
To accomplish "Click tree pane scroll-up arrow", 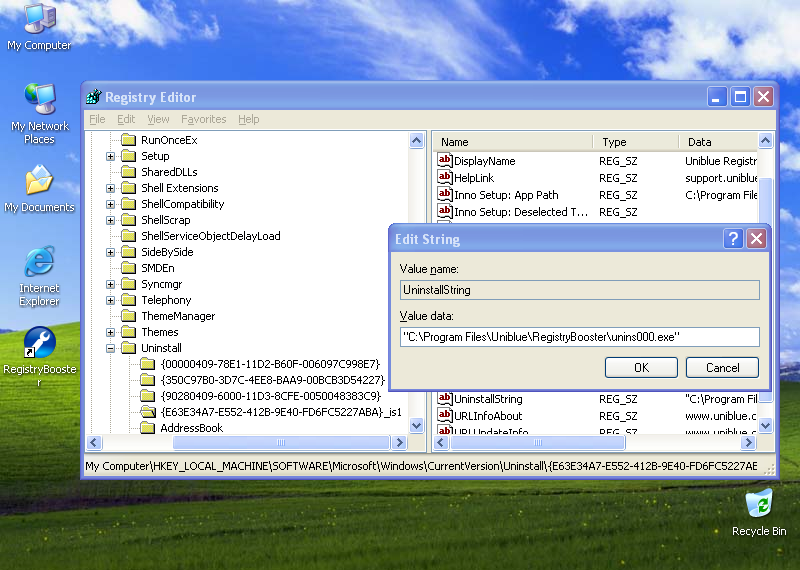I will 416,140.
